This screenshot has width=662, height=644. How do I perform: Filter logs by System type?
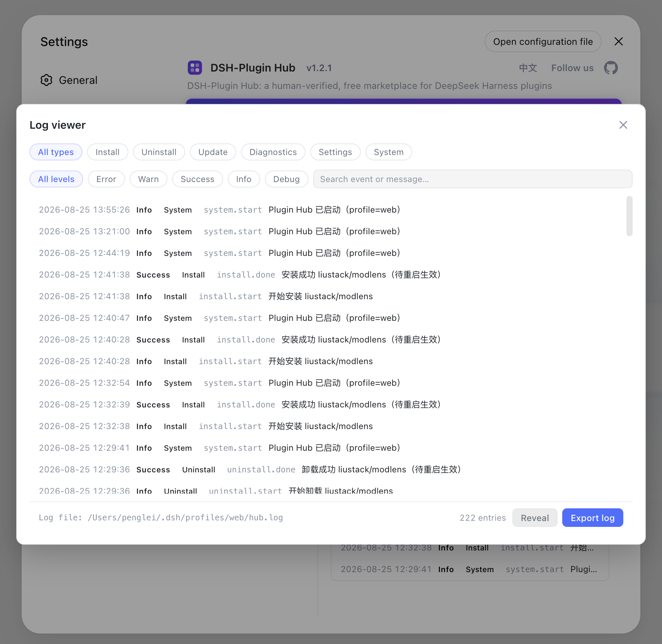click(389, 152)
